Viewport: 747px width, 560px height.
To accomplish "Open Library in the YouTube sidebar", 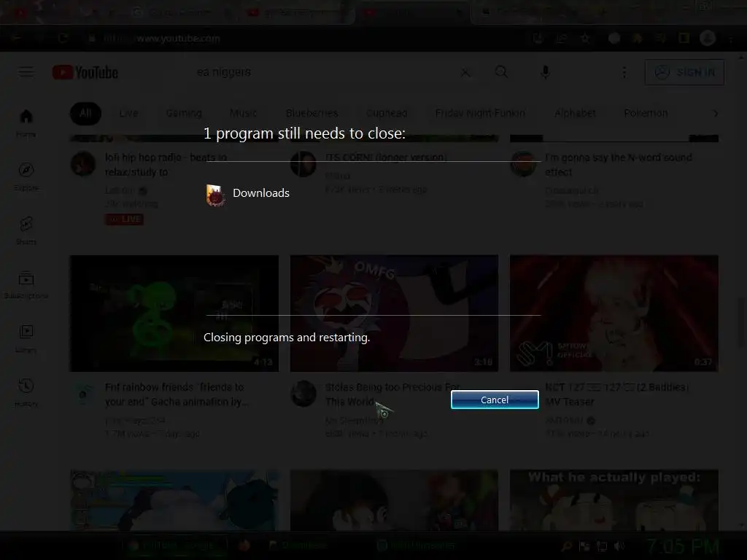I will (x=26, y=338).
